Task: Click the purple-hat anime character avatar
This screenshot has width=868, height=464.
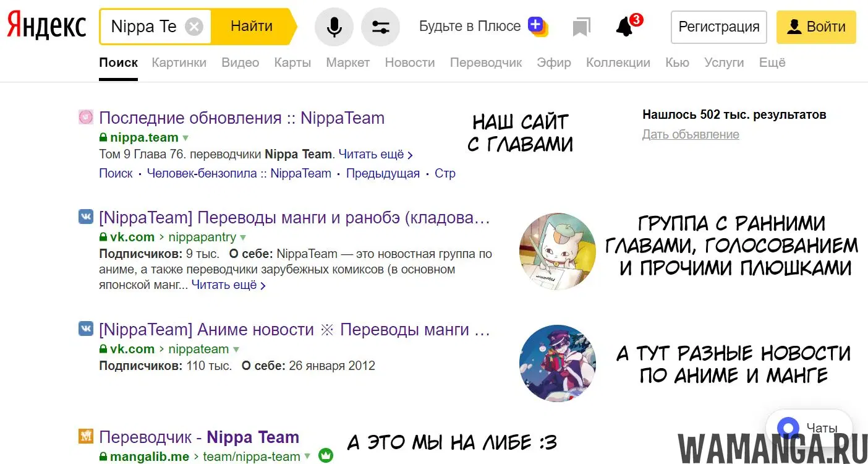Action: coord(558,363)
